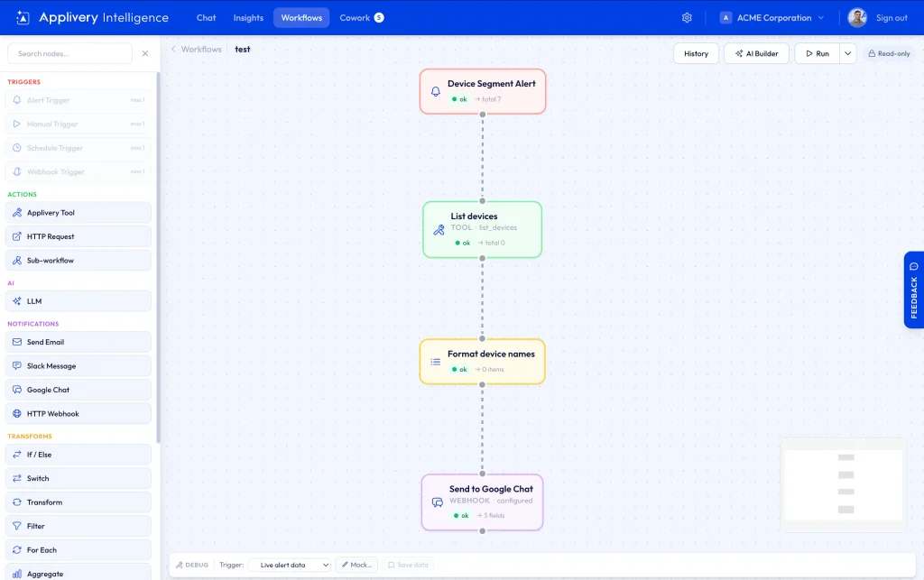Viewport: 924px width, 580px height.
Task: Click the Alert Trigger bell icon
Action: 17,100
